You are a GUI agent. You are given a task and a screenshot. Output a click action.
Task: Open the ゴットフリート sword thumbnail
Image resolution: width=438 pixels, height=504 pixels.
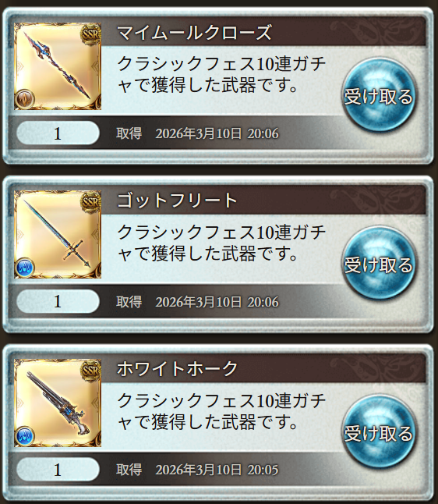point(58,235)
